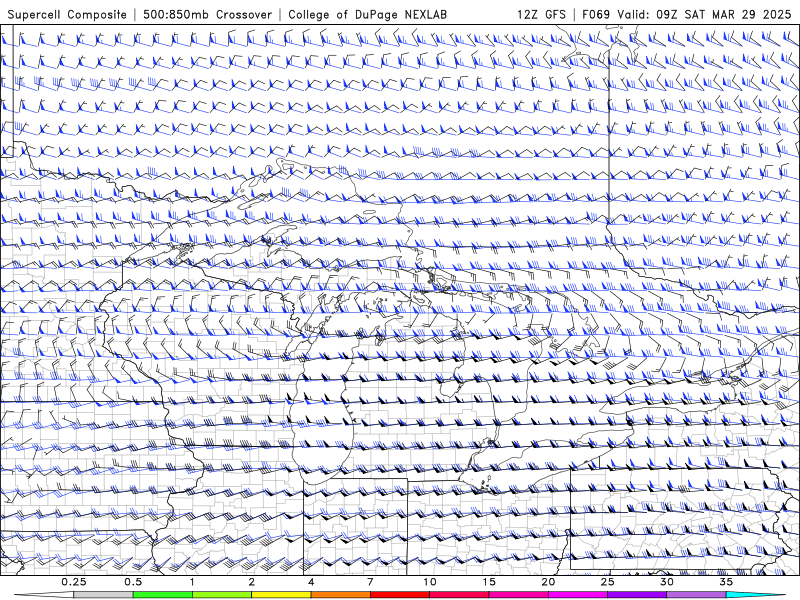Select the yellow 2–4 color bar segment
The height and width of the screenshot is (600, 800).
[281, 595]
